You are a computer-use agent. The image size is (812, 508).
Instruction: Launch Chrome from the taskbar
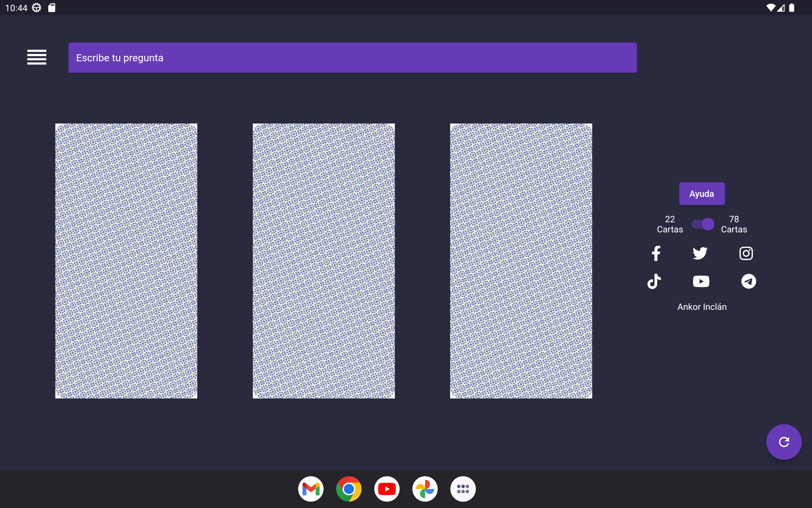pyautogui.click(x=349, y=489)
